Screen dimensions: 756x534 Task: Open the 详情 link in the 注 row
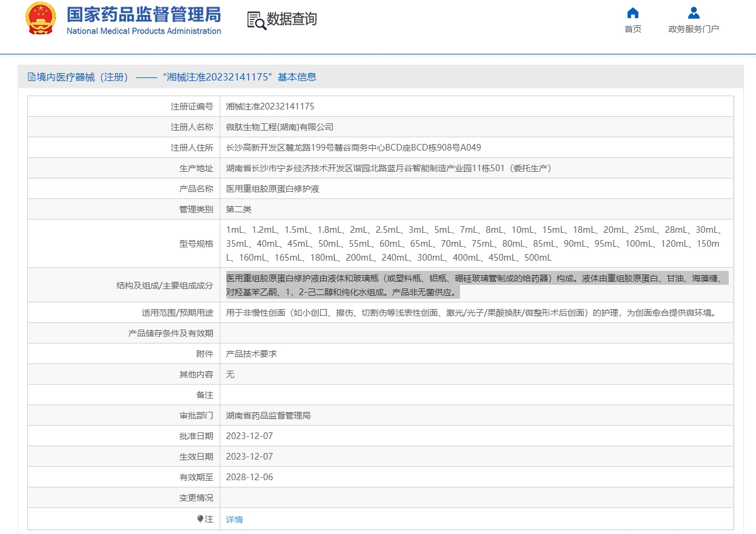point(234,519)
